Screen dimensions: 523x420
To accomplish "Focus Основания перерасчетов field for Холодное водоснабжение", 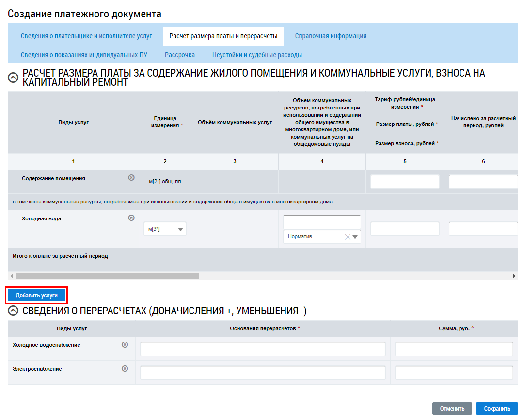I will tap(263, 349).
